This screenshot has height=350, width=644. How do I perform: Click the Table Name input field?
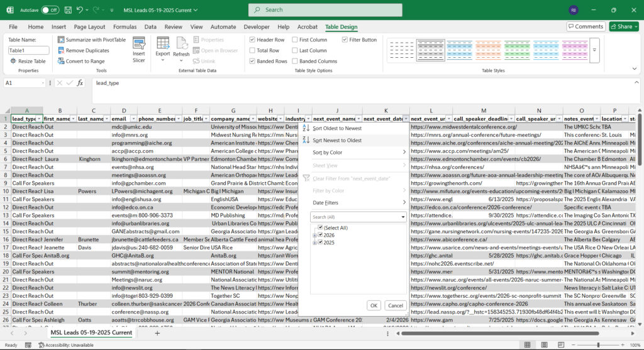[28, 50]
